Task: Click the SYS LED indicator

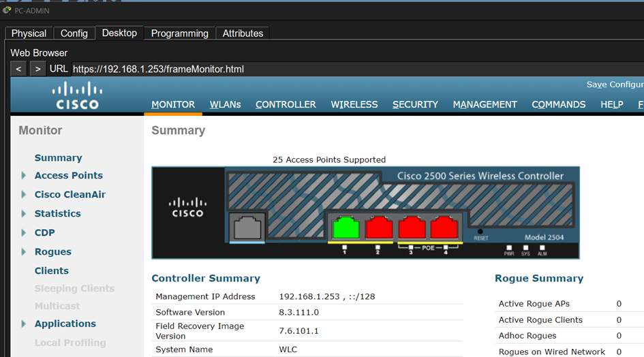Action: [x=525, y=248]
